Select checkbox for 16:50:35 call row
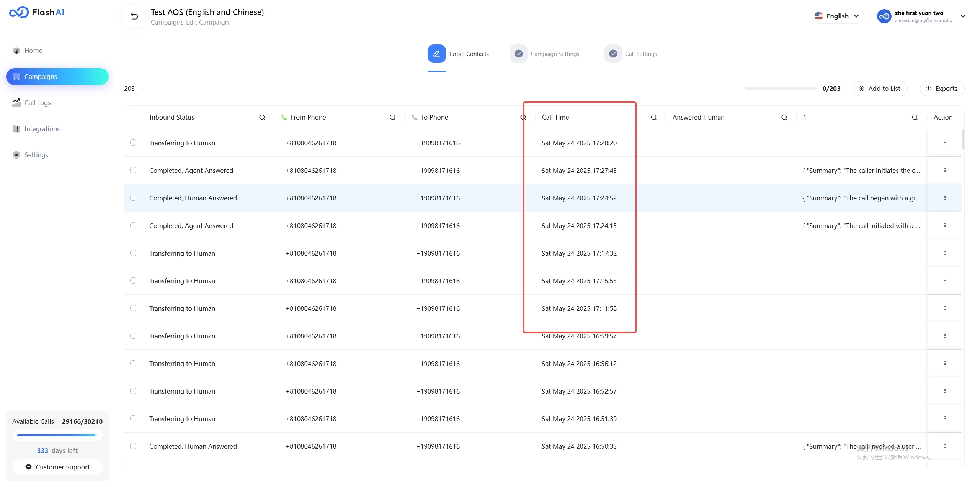Screen dimensions: 980x487 click(x=133, y=446)
